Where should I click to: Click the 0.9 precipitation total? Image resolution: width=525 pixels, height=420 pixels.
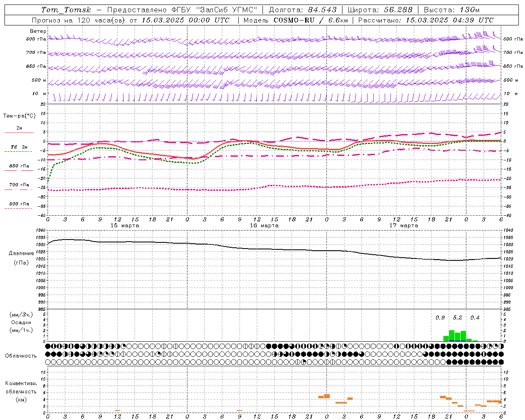click(x=440, y=317)
